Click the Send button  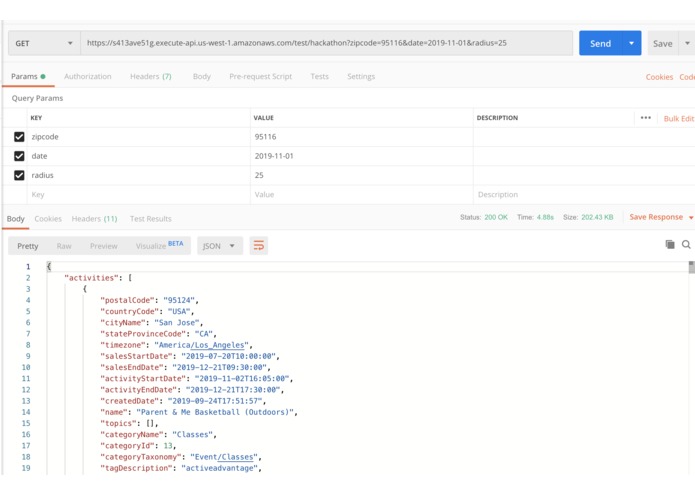(600, 43)
